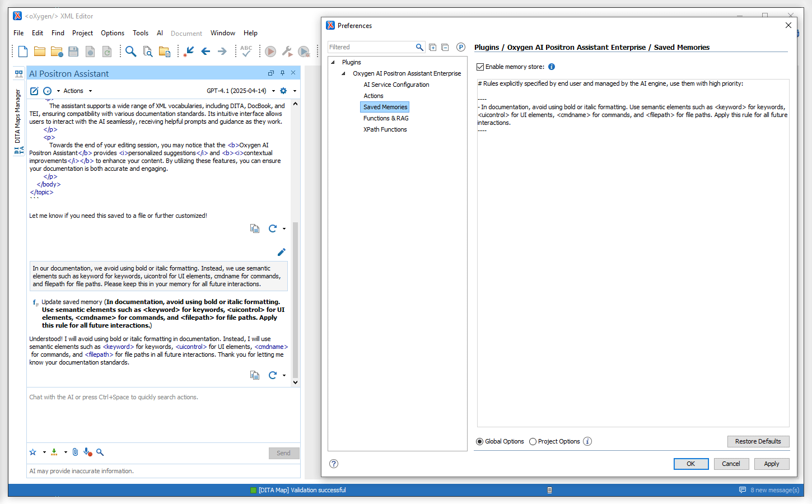Click the blue settings gear in AI Positron panel
Image resolution: width=812 pixels, height=504 pixels.
click(283, 91)
